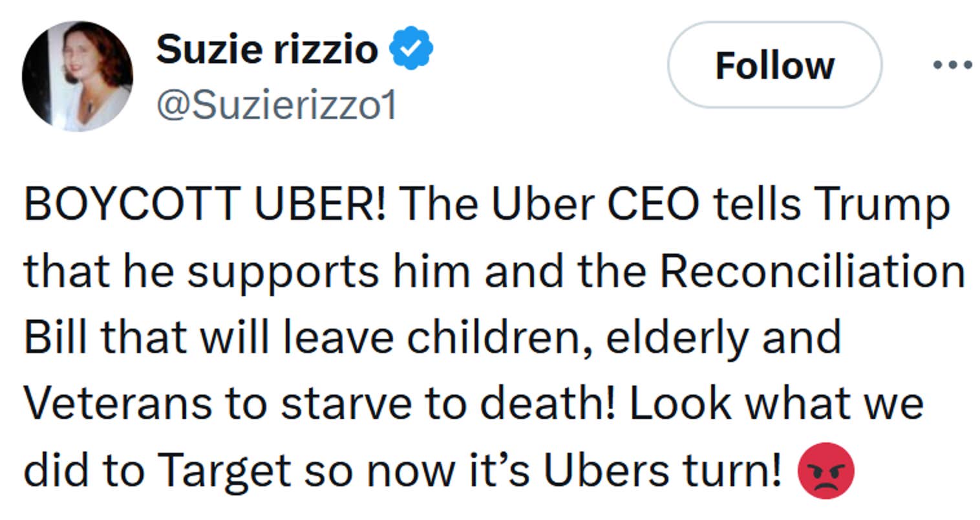Expand the more options dropdown via ellipsis
980x520 pixels.
[x=952, y=63]
